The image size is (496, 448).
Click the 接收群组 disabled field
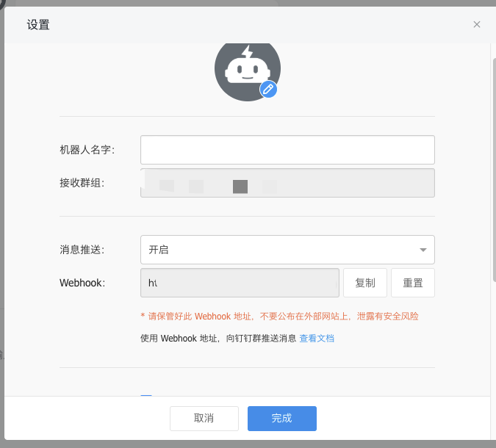tap(287, 183)
